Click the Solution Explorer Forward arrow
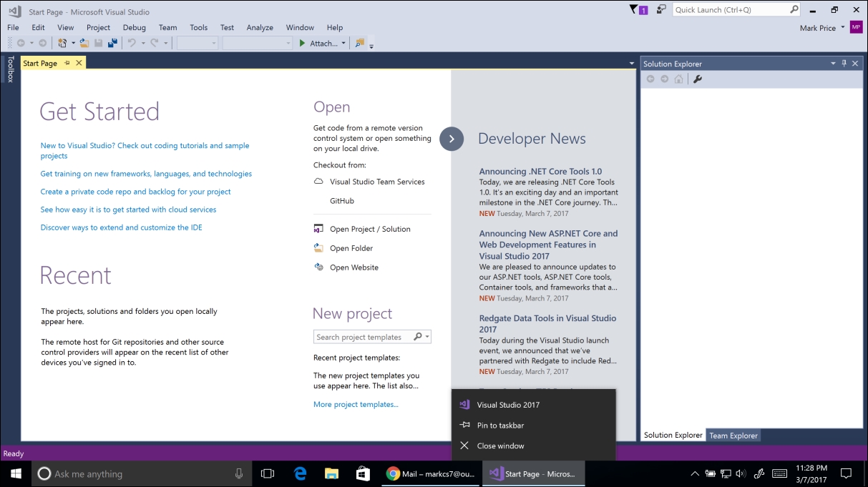This screenshot has width=868, height=487. 665,79
